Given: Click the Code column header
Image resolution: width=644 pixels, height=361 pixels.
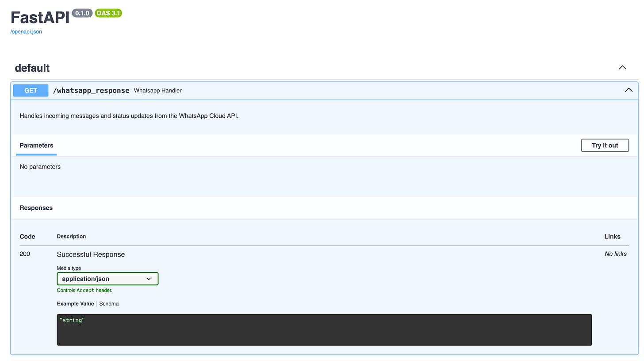Looking at the screenshot, I should [27, 236].
